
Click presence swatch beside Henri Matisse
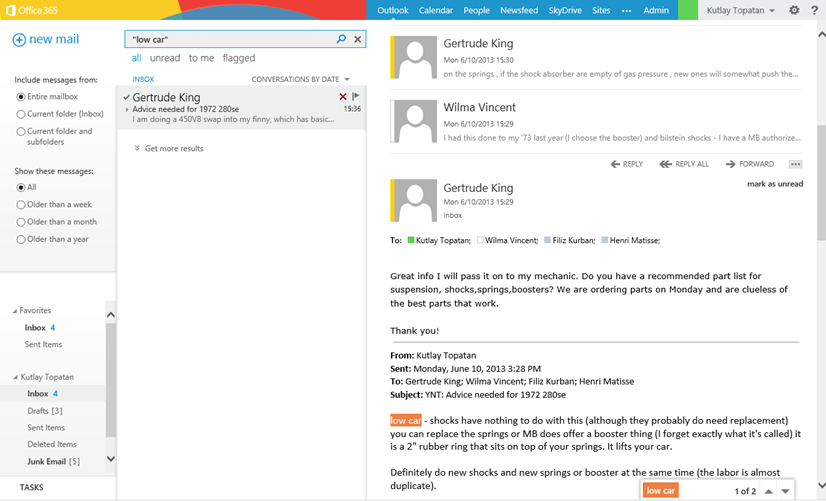(x=605, y=240)
